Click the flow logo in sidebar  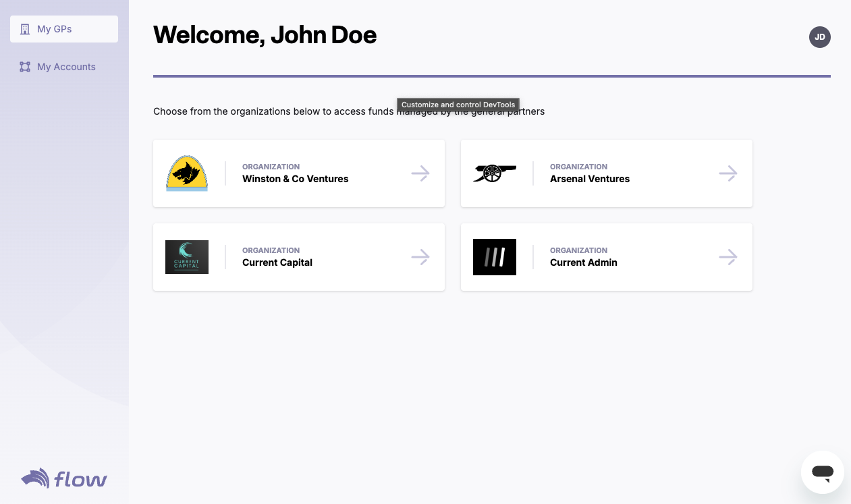click(x=64, y=478)
